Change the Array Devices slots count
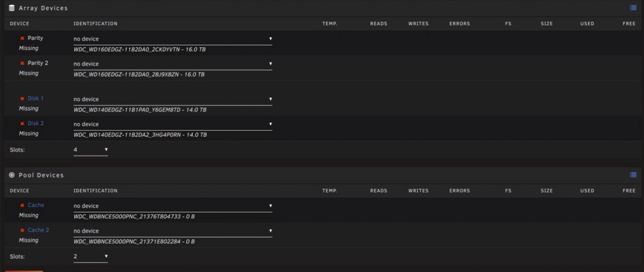644x272 pixels. [90, 150]
